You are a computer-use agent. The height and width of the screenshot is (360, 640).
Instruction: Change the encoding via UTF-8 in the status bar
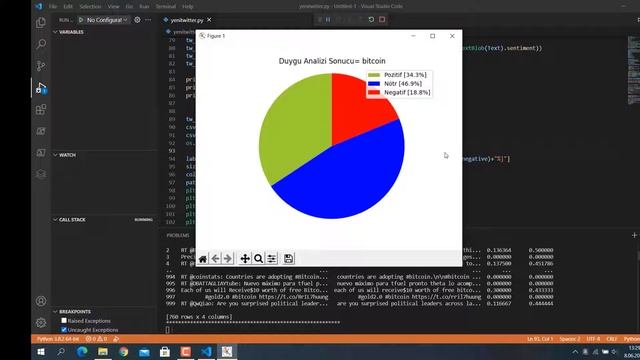(593, 339)
